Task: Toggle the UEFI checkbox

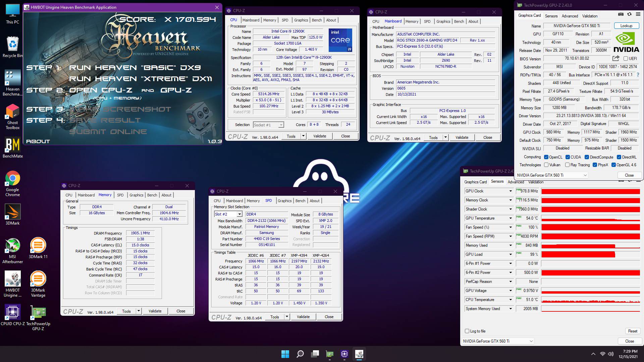Action: (626, 59)
